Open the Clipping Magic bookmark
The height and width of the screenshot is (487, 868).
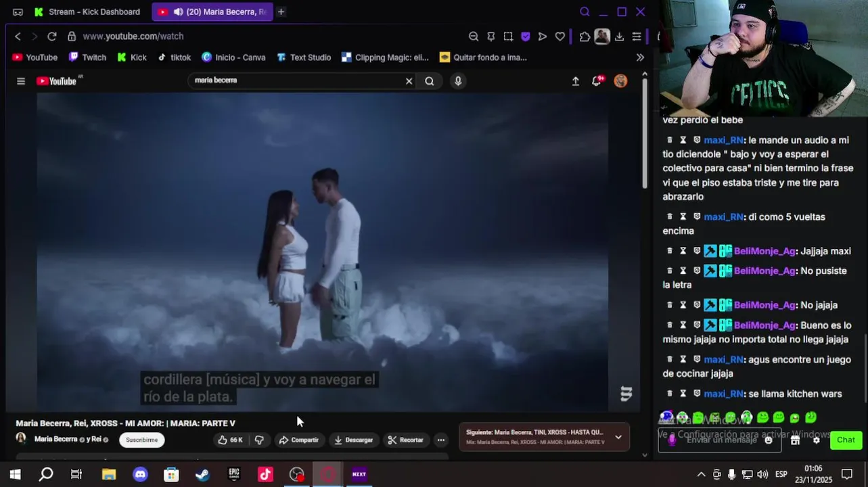pyautogui.click(x=385, y=57)
